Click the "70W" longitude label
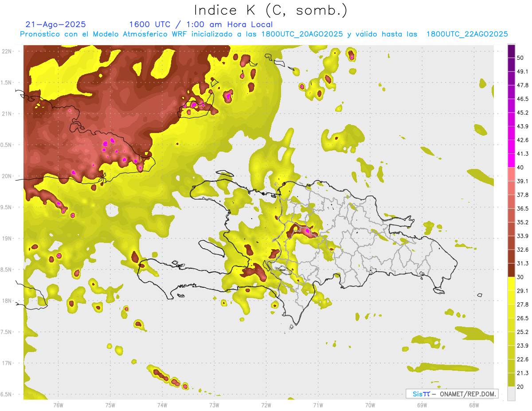Viewport: 532px width, 411px height. pyautogui.click(x=370, y=404)
